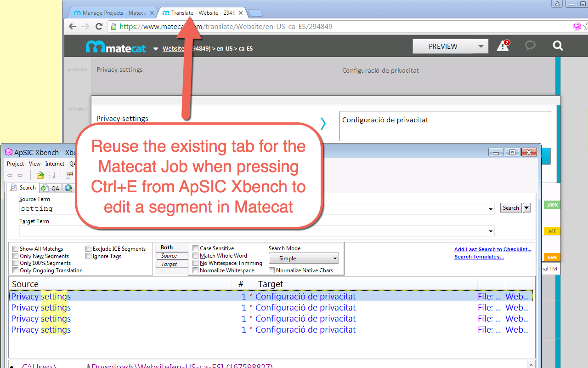Click the Matecat translation box for the active segment

click(x=445, y=126)
